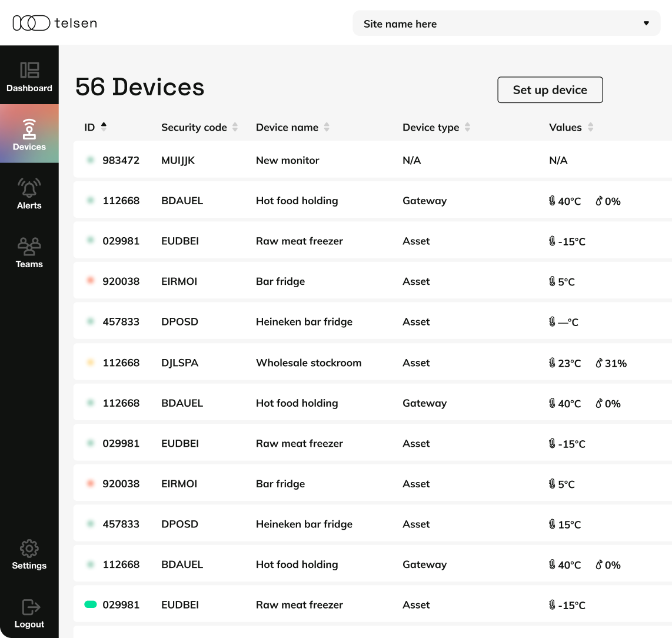Click the thermometer icon beside 40°C for Hot food holding
This screenshot has height=638, width=672.
click(551, 201)
